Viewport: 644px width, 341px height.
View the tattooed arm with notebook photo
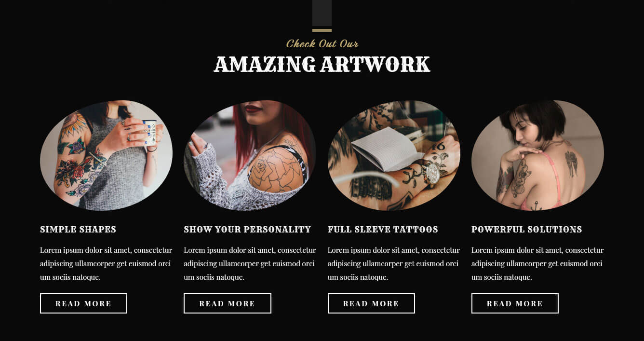[x=394, y=155]
